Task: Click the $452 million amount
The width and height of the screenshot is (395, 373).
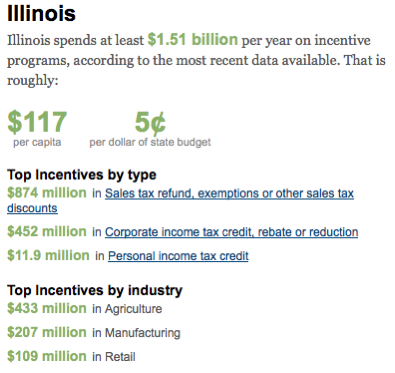Action: click(47, 232)
